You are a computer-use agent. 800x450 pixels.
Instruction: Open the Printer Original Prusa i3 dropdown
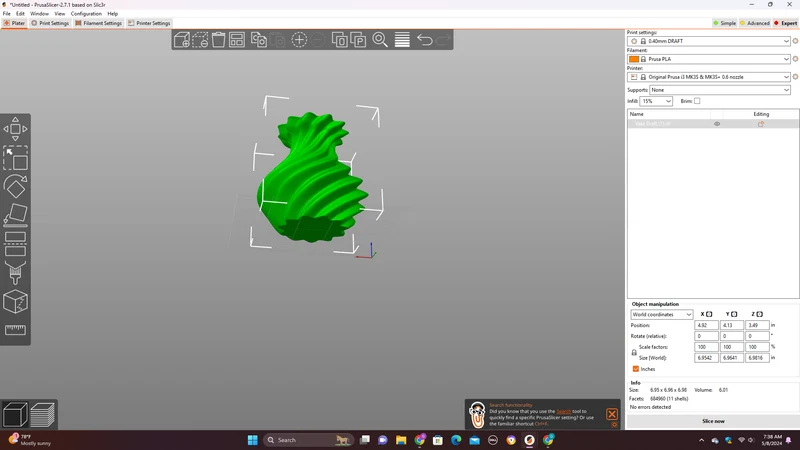709,77
